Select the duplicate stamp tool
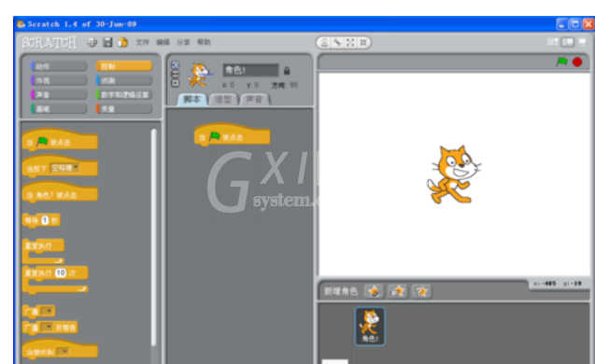Image resolution: width=595 pixels, height=364 pixels. click(324, 43)
